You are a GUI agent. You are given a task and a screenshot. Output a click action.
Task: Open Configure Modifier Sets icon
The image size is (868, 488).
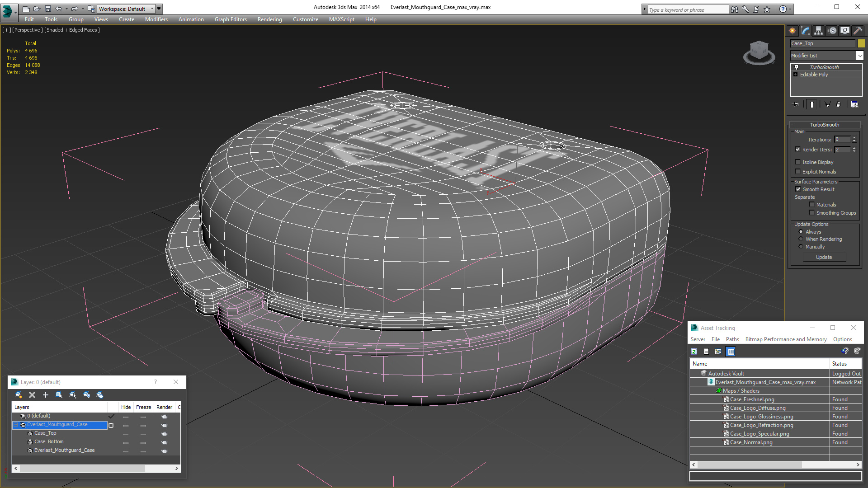click(854, 104)
